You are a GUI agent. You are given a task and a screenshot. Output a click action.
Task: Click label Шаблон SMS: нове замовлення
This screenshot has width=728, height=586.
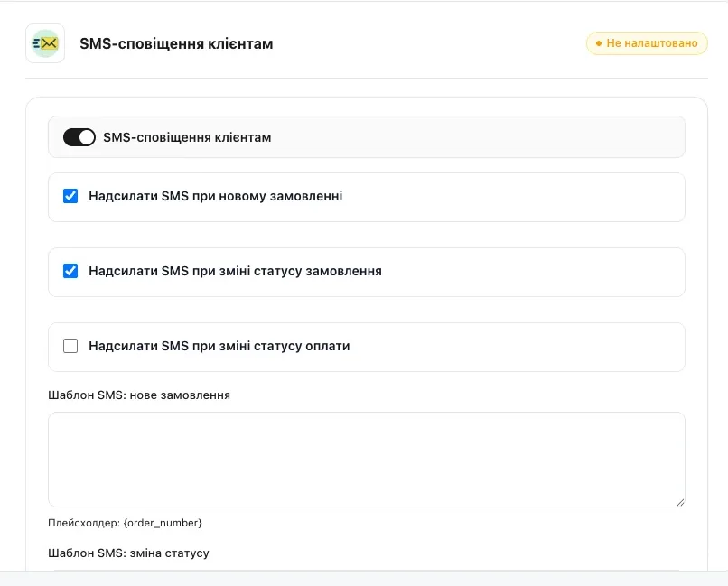click(x=139, y=395)
